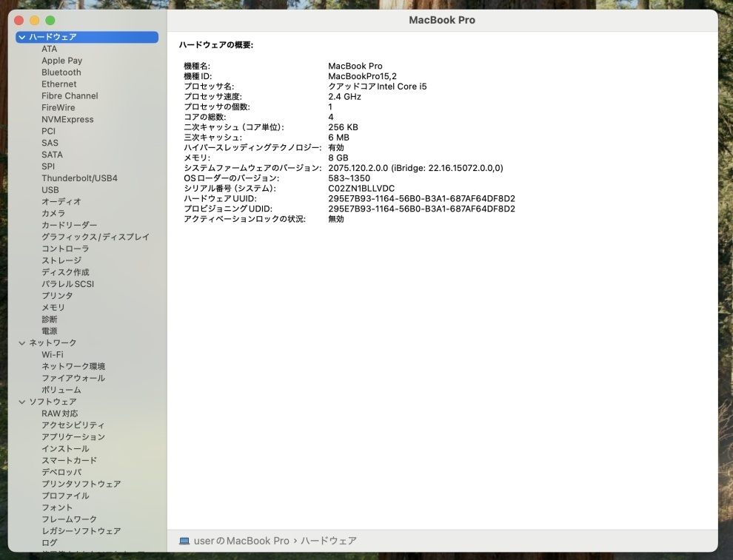
Task: Choose ファイアウォール sidebar entry
Action: 73,378
